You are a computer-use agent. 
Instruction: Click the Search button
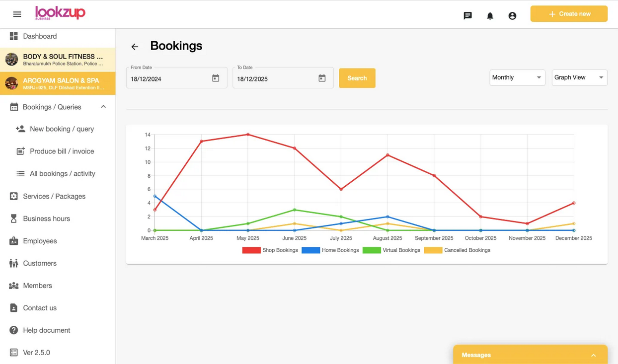point(357,78)
